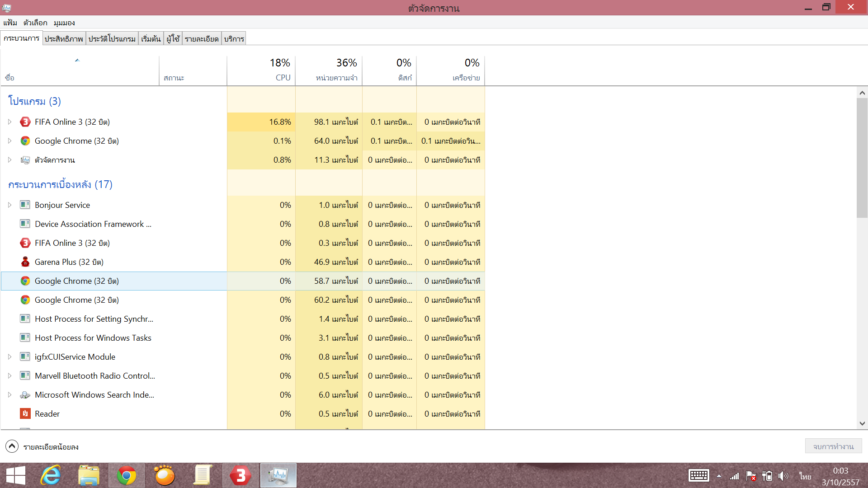Sort by the ดิสก์ column header
Image resolution: width=868 pixels, height=488 pixels.
390,70
